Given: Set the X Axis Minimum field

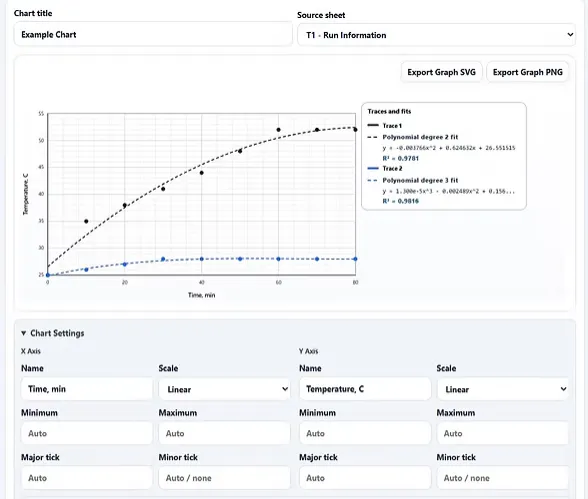Looking at the screenshot, I should tap(87, 433).
